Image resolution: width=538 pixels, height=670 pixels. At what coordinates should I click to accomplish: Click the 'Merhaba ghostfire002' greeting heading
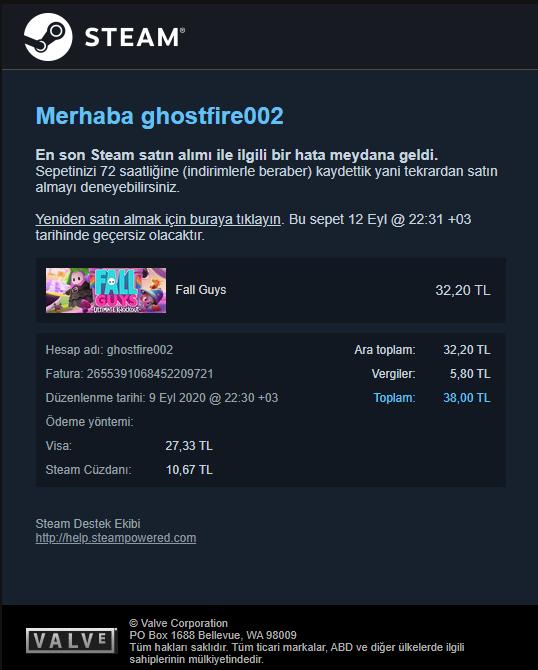(x=159, y=116)
